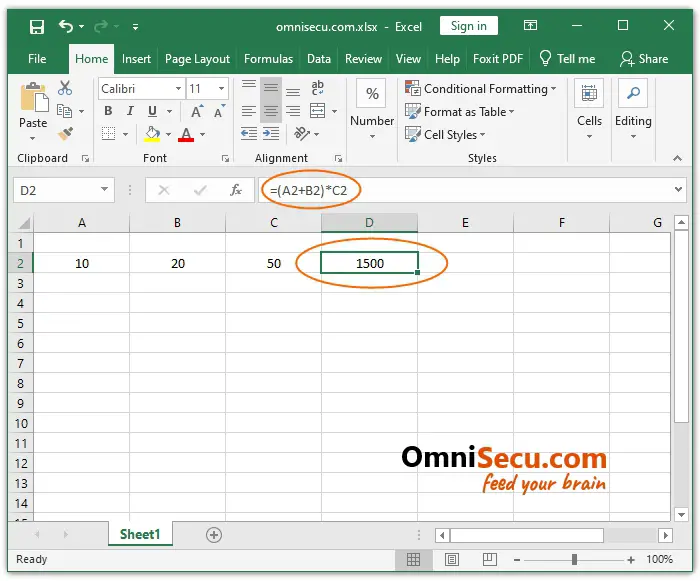Click Increase Indent icon
This screenshot has height=581, width=700.
pos(271,134)
